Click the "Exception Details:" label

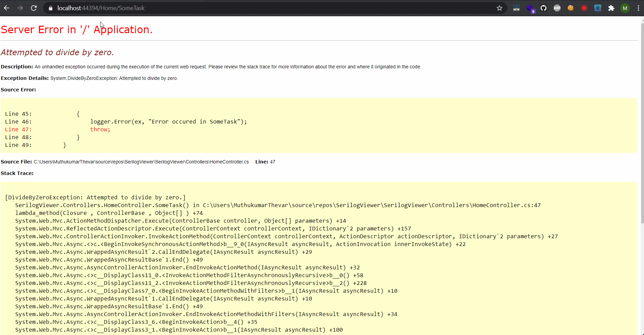coord(25,78)
